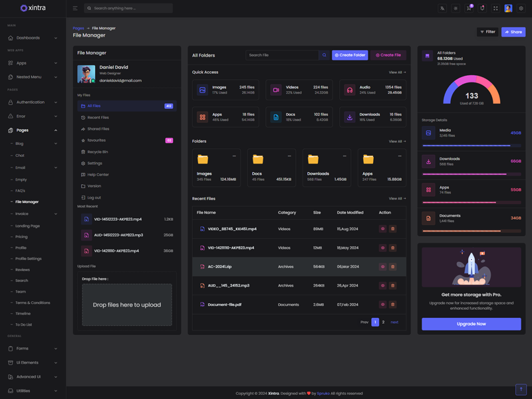This screenshot has width=532, height=399.
Task: Click the settings gear in top bar
Action: pos(521,9)
